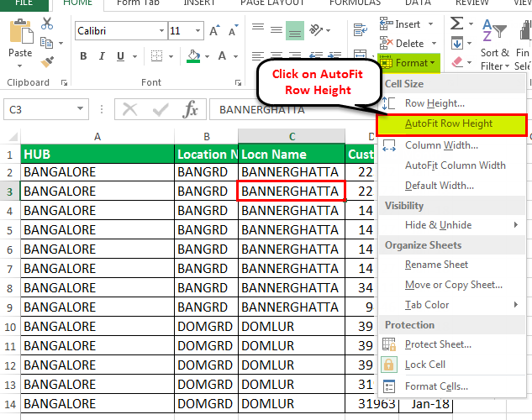532x420 pixels.
Task: Select the Format Painter brush
Action: pos(47,62)
